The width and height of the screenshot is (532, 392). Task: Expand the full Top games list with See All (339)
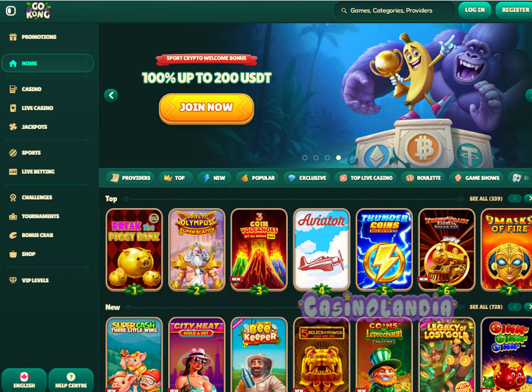click(x=486, y=198)
